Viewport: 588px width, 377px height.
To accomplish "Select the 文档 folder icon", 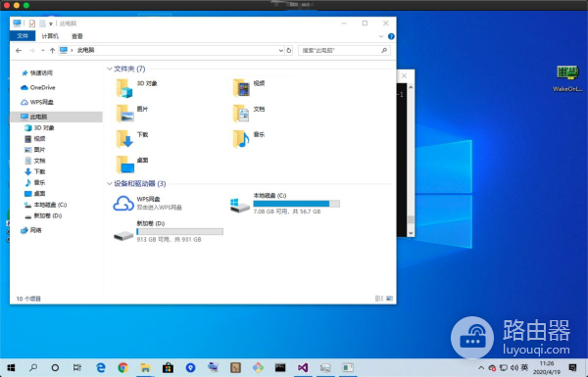I will pos(241,114).
